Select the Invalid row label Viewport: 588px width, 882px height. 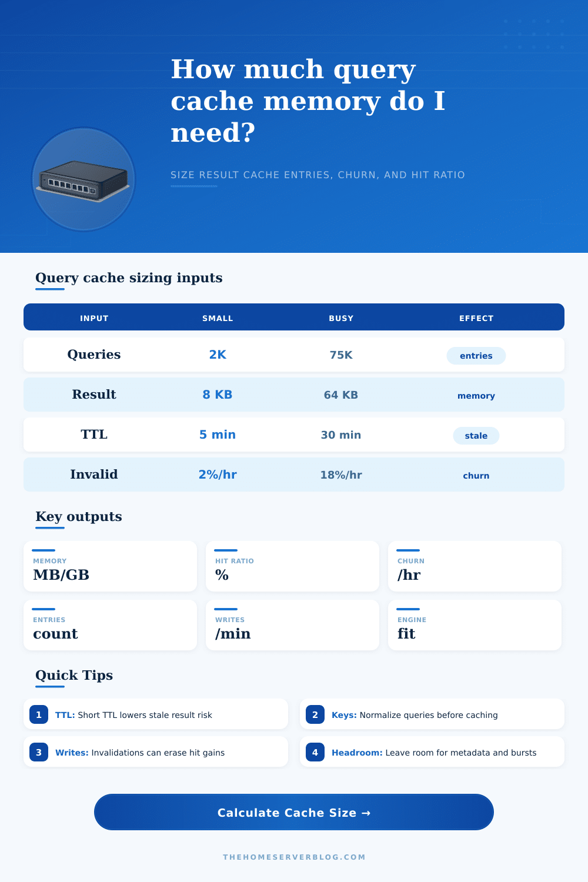click(94, 475)
